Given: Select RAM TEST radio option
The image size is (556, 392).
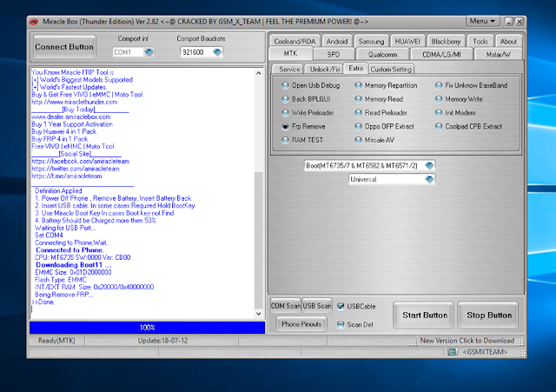Looking at the screenshot, I should click(x=285, y=140).
